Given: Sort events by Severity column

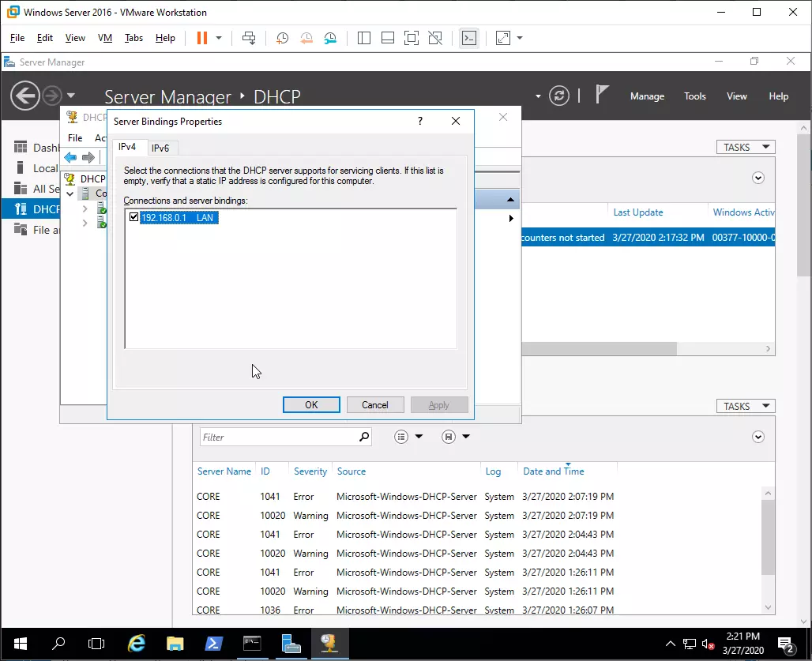Looking at the screenshot, I should (x=310, y=471).
